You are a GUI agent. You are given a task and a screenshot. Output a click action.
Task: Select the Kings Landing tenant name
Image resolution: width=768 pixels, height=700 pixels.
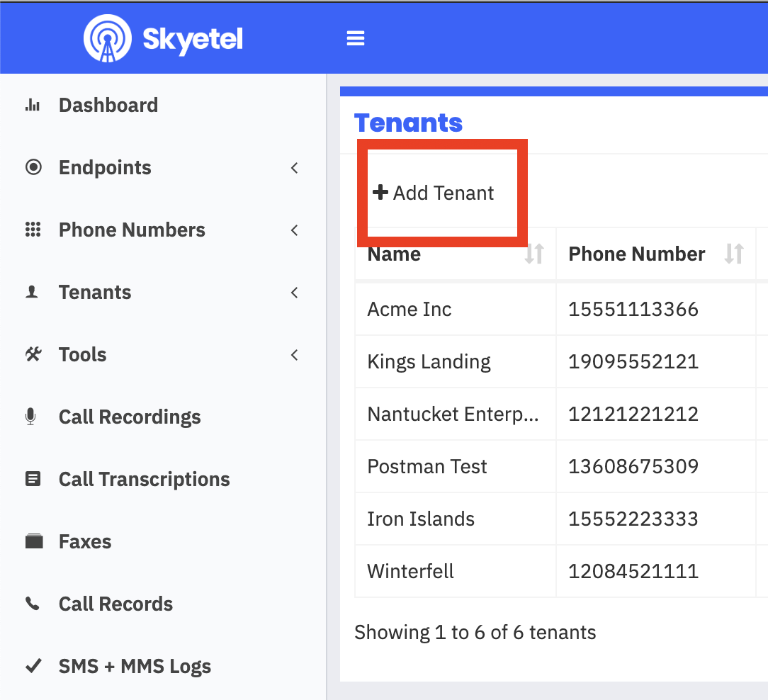429,361
